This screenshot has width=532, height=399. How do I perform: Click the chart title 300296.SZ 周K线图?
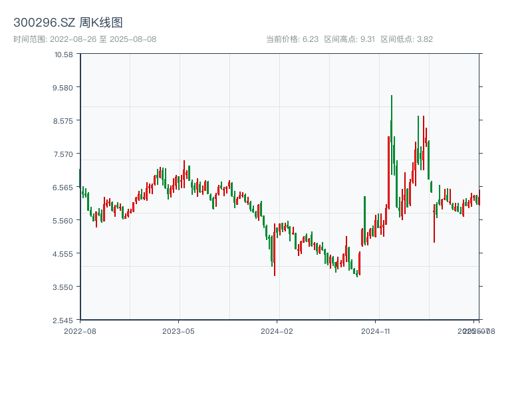pyautogui.click(x=68, y=23)
